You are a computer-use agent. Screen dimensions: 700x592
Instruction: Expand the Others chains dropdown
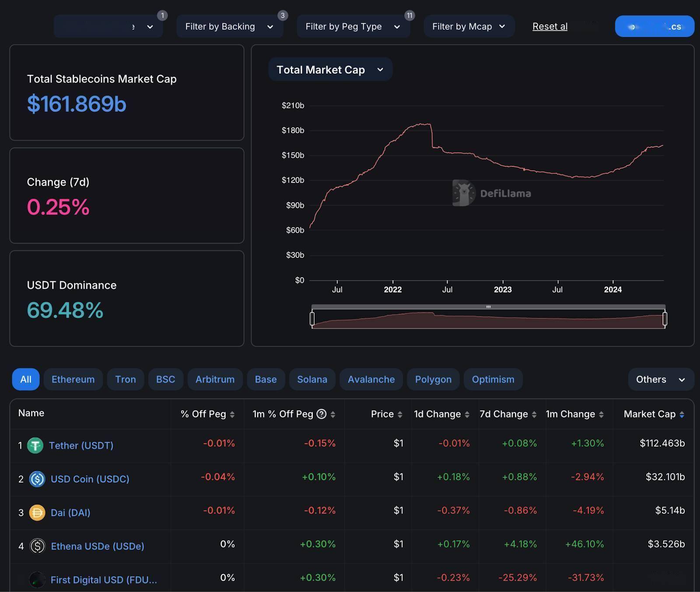tap(661, 379)
